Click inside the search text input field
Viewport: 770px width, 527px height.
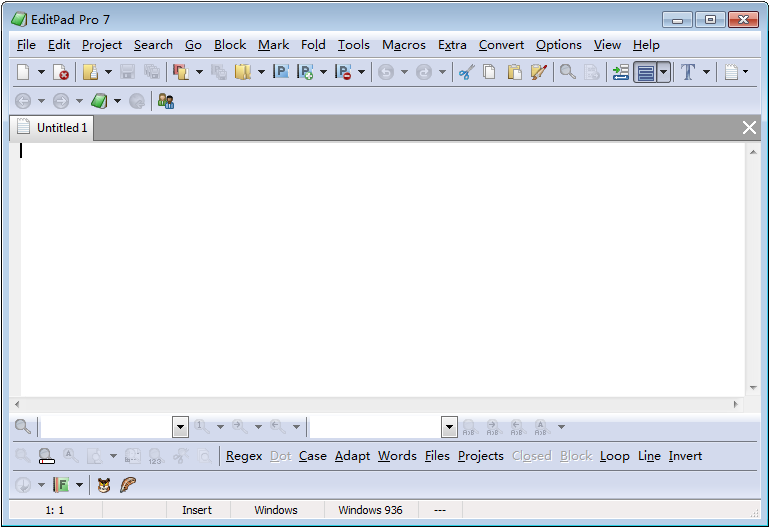pyautogui.click(x=106, y=427)
